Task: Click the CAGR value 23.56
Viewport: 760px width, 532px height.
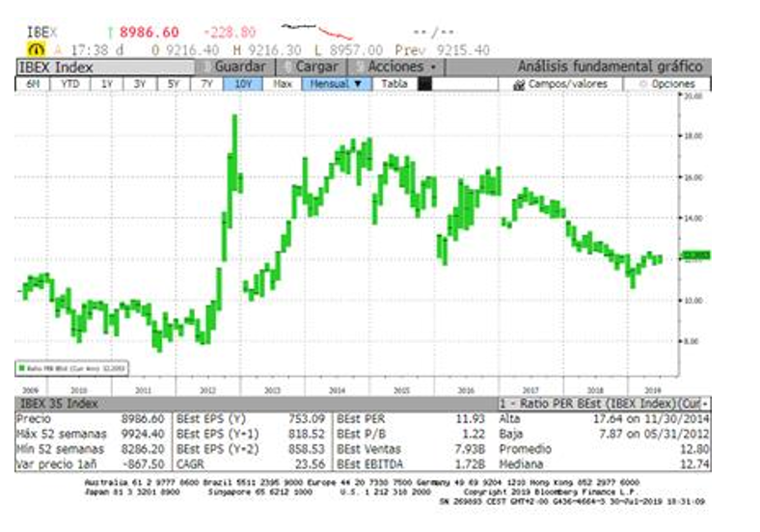Action: click(311, 465)
